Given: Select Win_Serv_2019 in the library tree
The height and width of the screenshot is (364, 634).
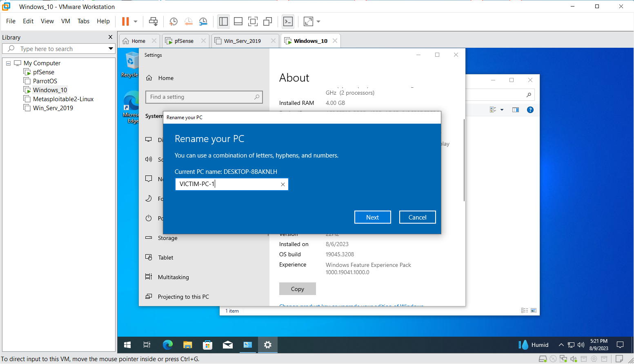Looking at the screenshot, I should (53, 108).
